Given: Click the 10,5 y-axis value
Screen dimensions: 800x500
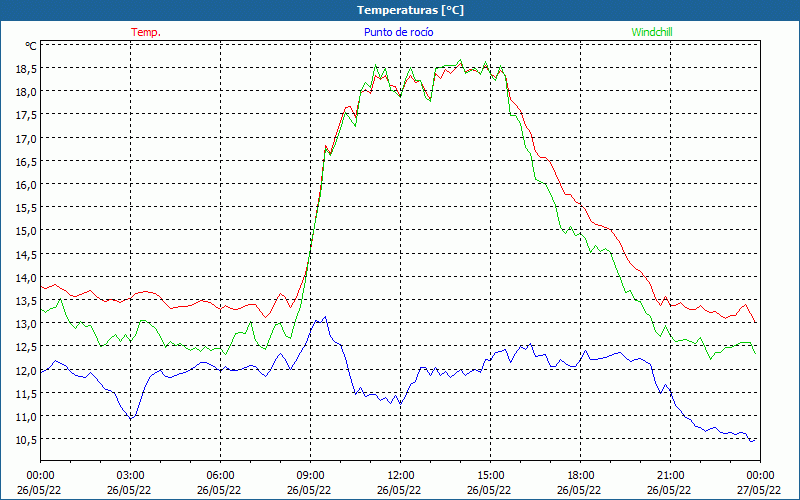Looking at the screenshot, I should click(x=27, y=440).
